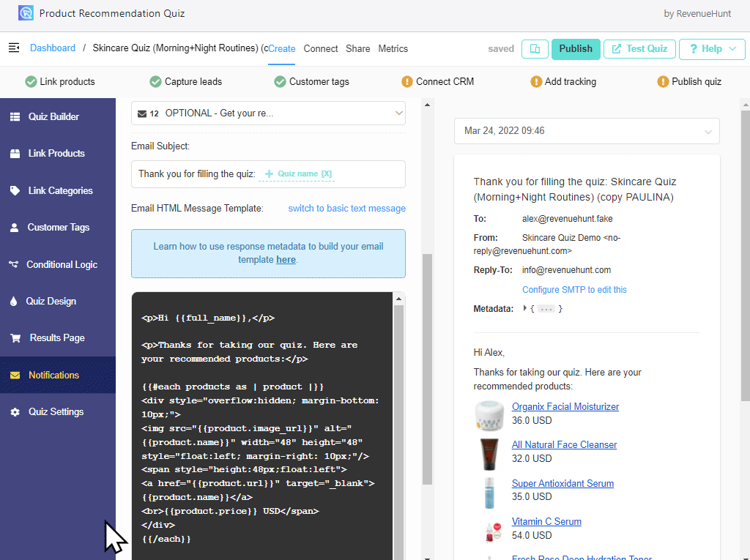Open the question 12 OPTIONAL dropdown
The image size is (750, 560).
click(268, 113)
